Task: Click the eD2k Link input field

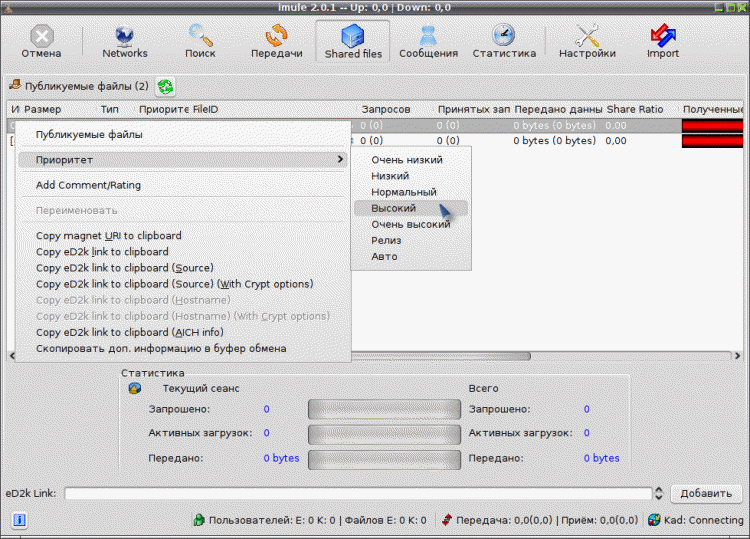Action: click(358, 494)
